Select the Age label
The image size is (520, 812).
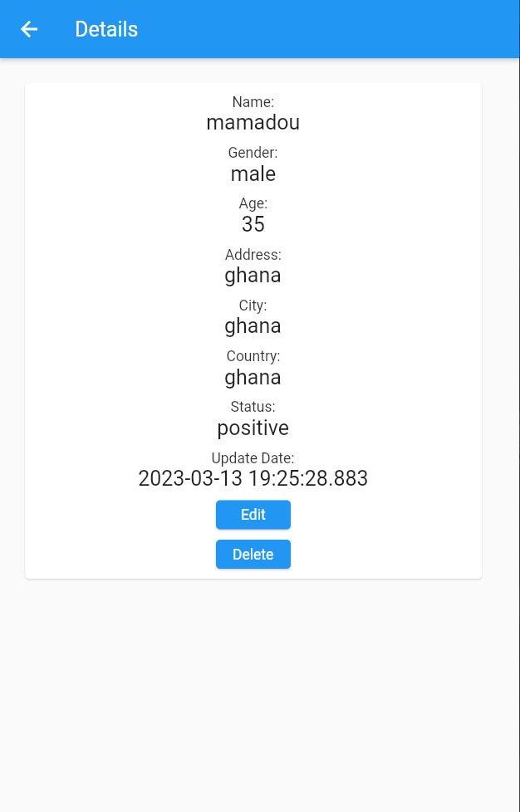[x=253, y=203]
